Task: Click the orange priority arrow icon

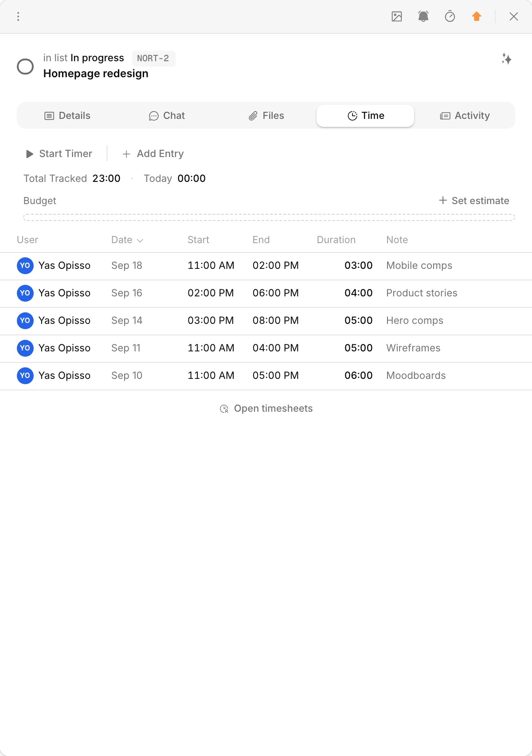Action: click(477, 16)
